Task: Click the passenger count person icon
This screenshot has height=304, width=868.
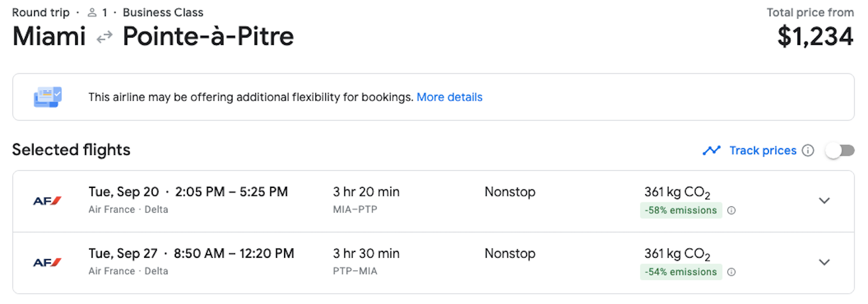Action: 92,13
